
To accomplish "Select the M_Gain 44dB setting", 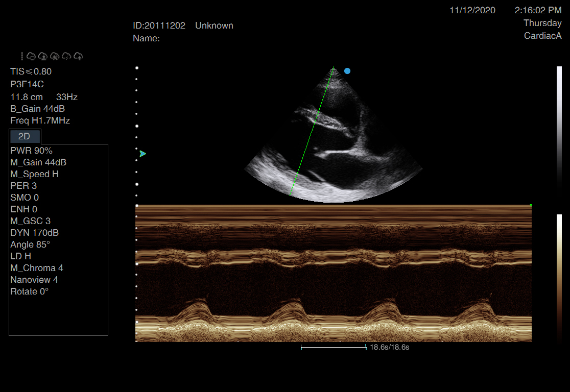I will pos(38,162).
